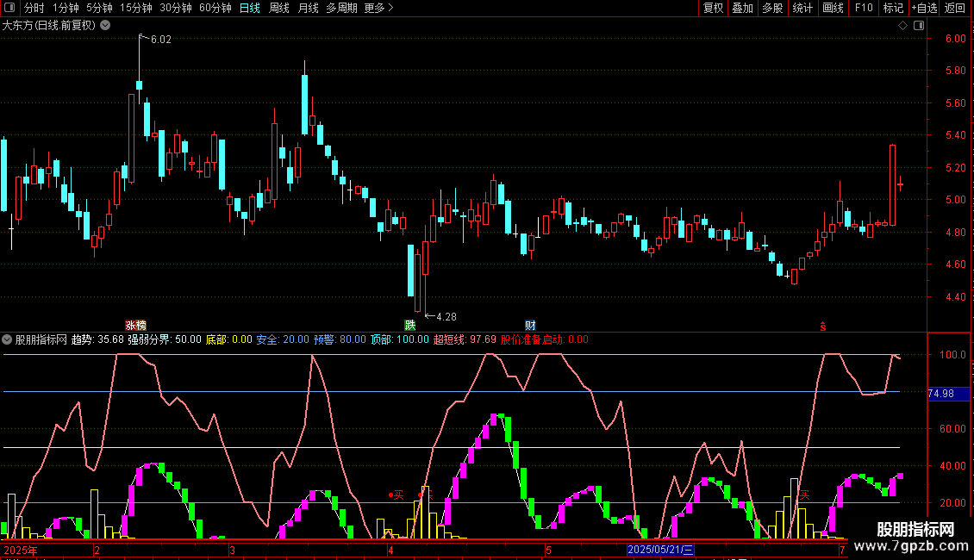Screen dimensions: 974x560
Task: Switch to 月线 monthly chart
Action: (308, 8)
